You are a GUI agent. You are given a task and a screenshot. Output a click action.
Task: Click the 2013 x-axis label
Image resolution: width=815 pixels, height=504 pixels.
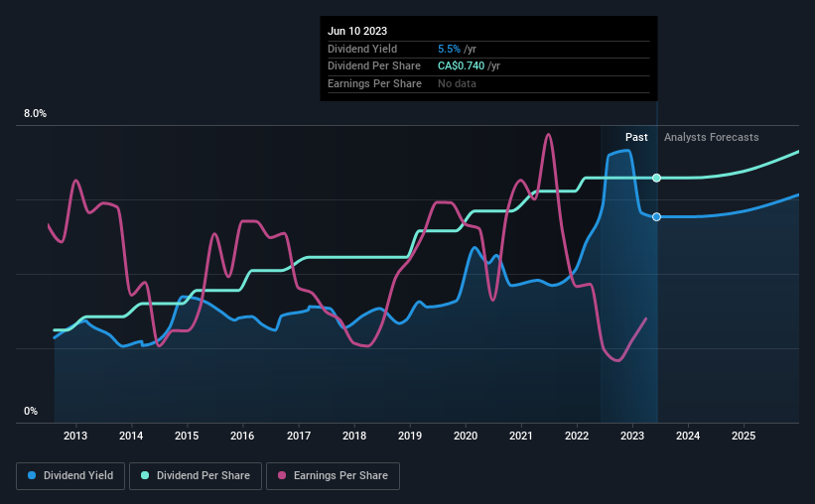pyautogui.click(x=75, y=436)
